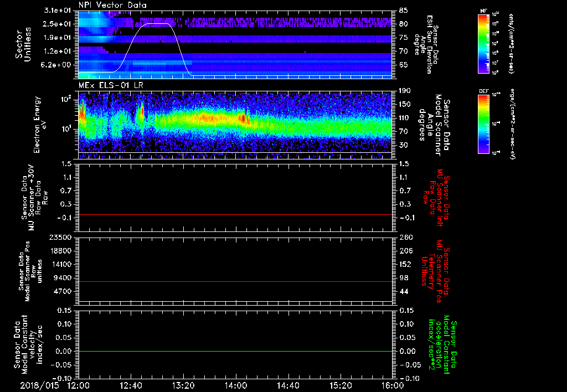Viewport: 567px width, 392px height.
Task: Click the green 'Model Constant acceleration' label
Action: pyautogui.click(x=442, y=345)
